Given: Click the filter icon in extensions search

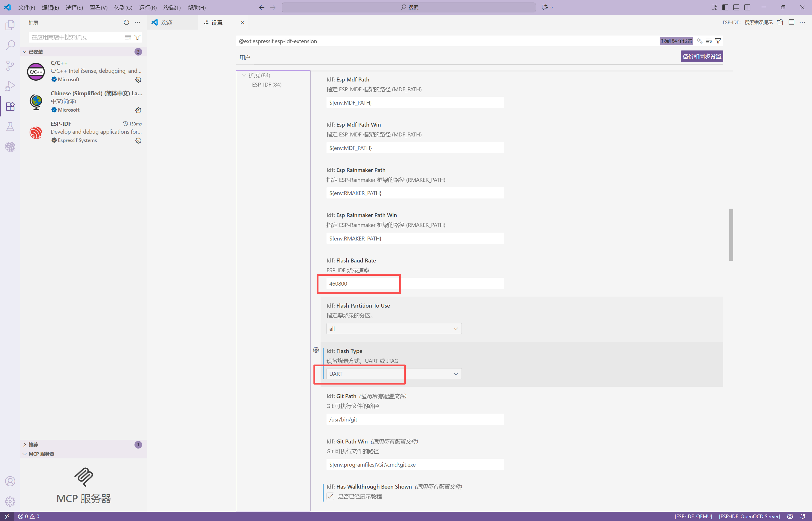Looking at the screenshot, I should tap(137, 37).
